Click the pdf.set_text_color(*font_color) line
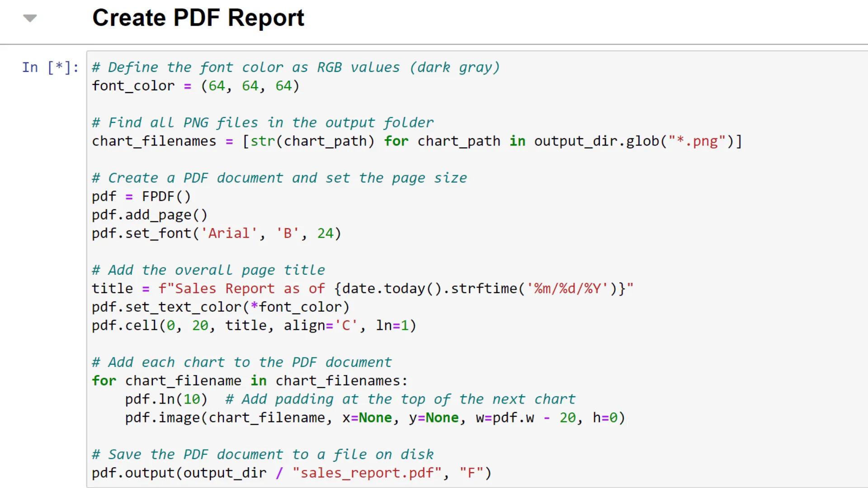This screenshot has height=488, width=868. tap(221, 307)
